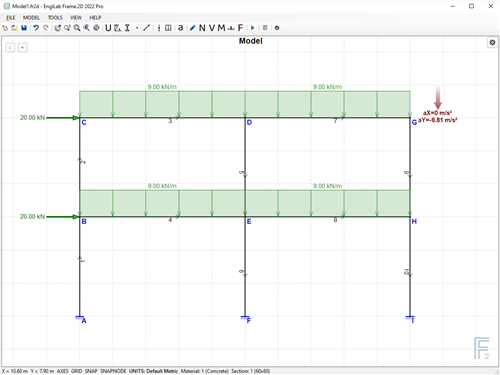Click the 9.00 kN/m label above beam 4
The image size is (500, 375).
point(162,186)
